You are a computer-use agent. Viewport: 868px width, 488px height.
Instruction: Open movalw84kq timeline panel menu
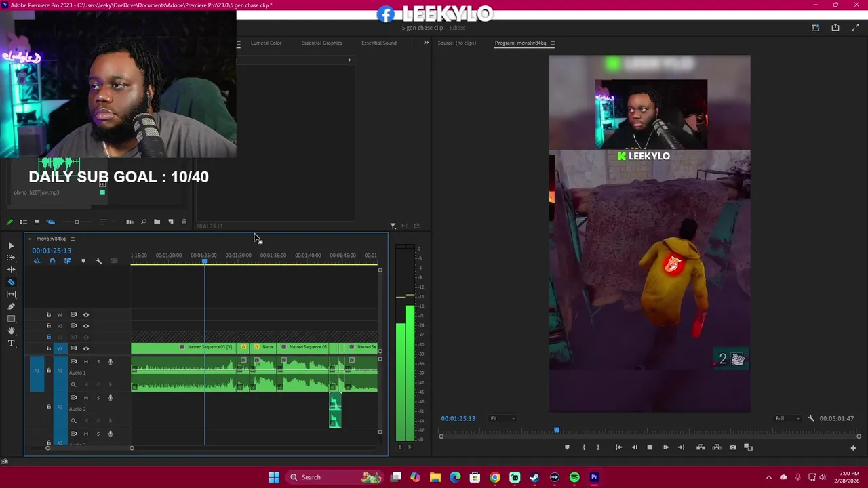click(73, 239)
